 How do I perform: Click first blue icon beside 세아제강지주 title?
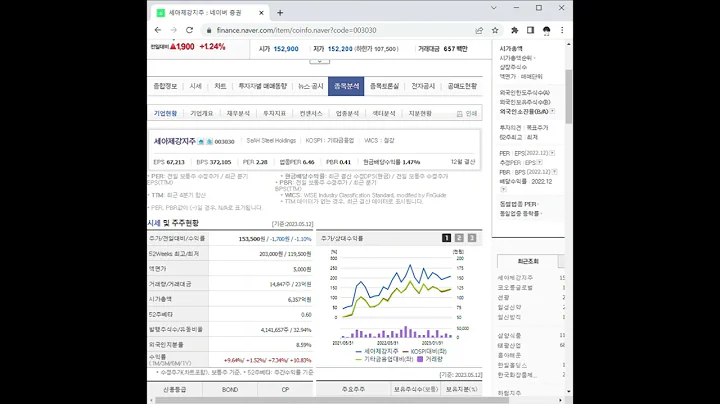pyautogui.click(x=201, y=141)
